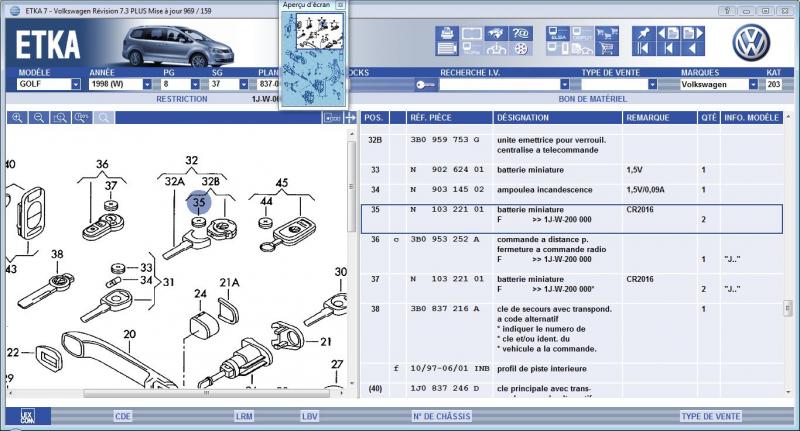Click the Aperçu d'écran thumbnail preview

[313, 58]
